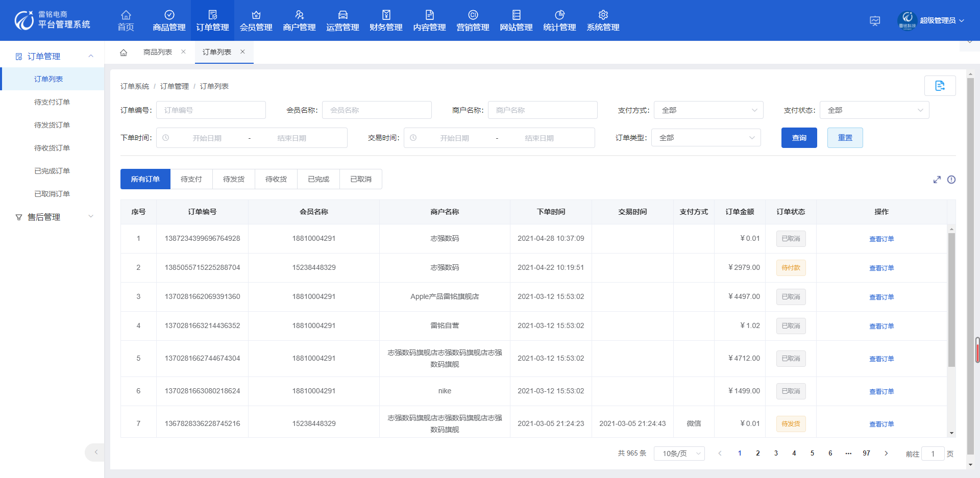This screenshot has height=478, width=980.
Task: Select 已完成 order filter tab
Action: point(318,179)
